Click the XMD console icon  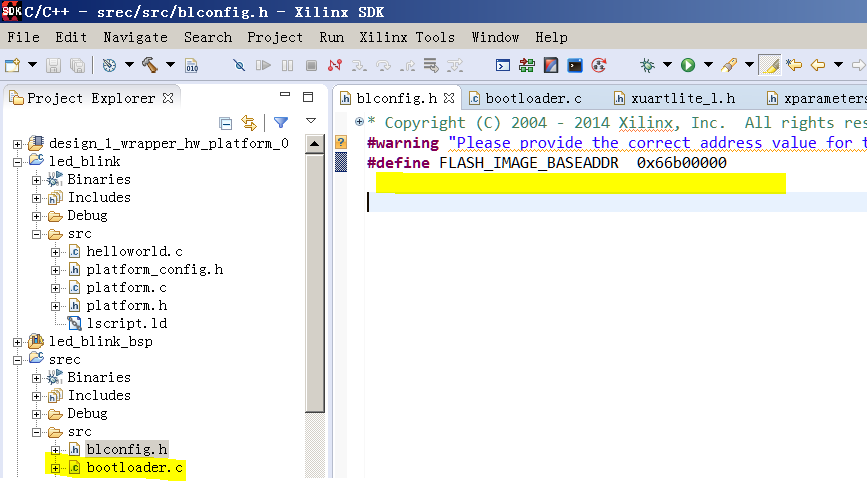coord(575,65)
